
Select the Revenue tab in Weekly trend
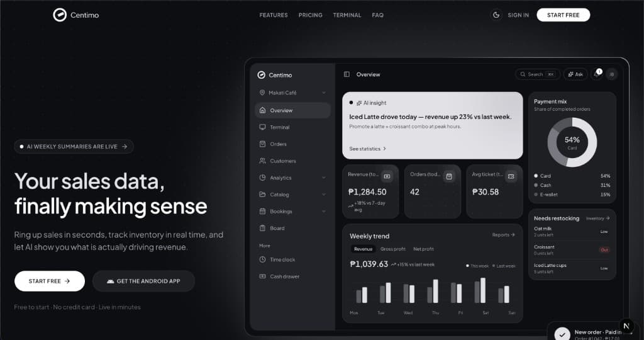click(363, 249)
